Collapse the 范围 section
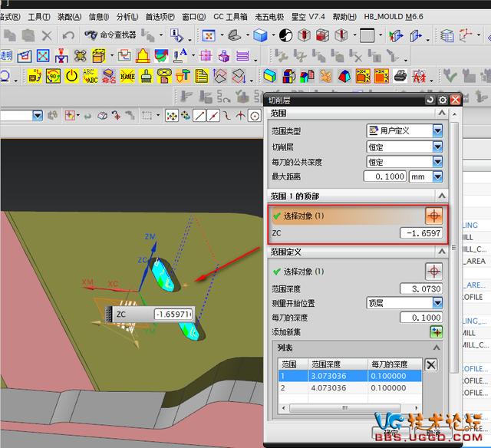The height and width of the screenshot is (448, 491). [x=442, y=113]
